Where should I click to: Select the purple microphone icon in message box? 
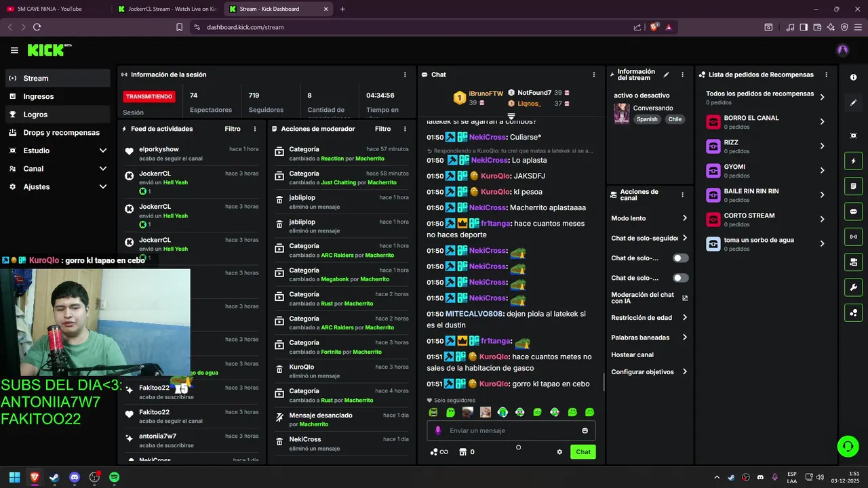[437, 430]
